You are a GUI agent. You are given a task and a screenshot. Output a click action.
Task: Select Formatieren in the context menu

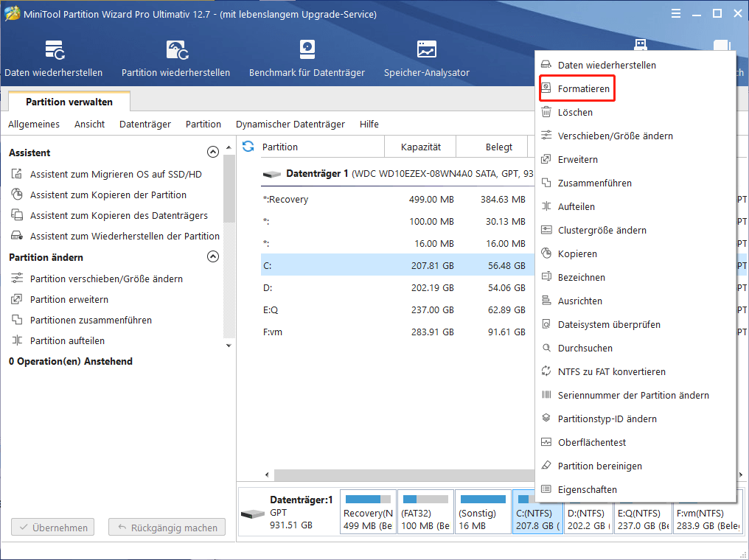583,89
